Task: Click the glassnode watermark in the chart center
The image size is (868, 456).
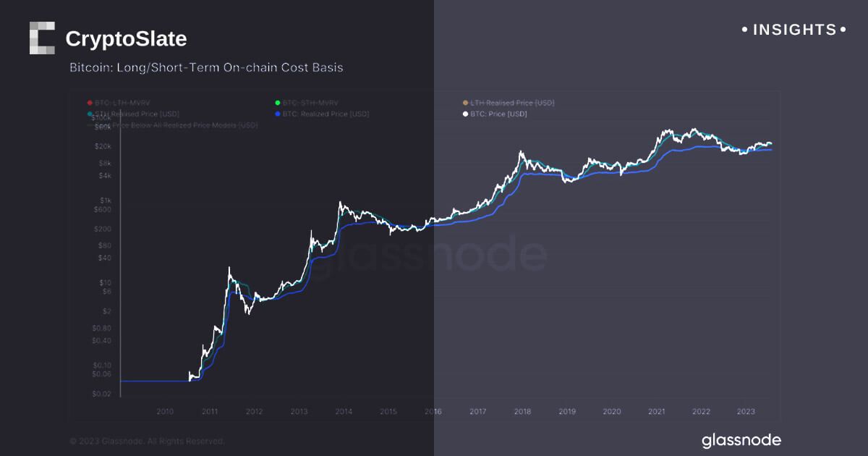Action: [x=427, y=255]
